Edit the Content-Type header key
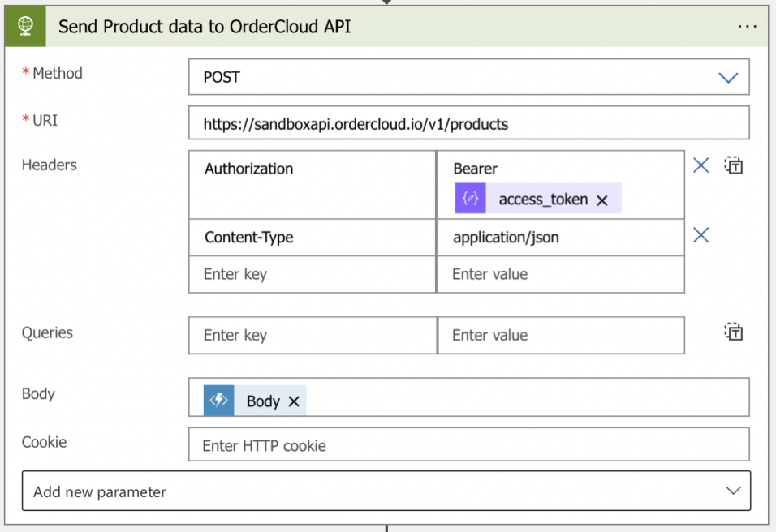776x532 pixels. click(313, 238)
